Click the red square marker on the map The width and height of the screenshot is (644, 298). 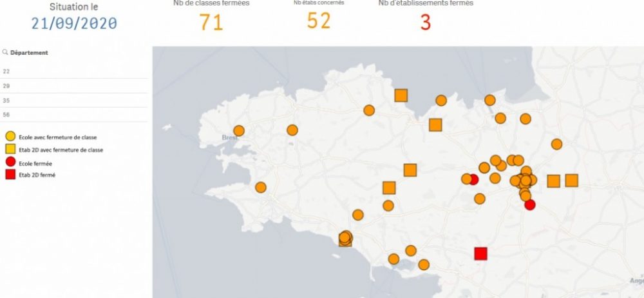pyautogui.click(x=480, y=253)
